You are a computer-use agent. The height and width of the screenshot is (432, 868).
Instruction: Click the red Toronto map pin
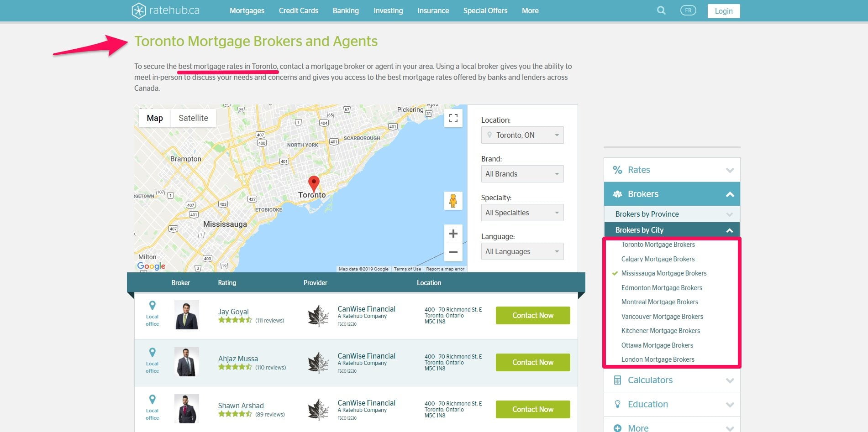coord(314,183)
